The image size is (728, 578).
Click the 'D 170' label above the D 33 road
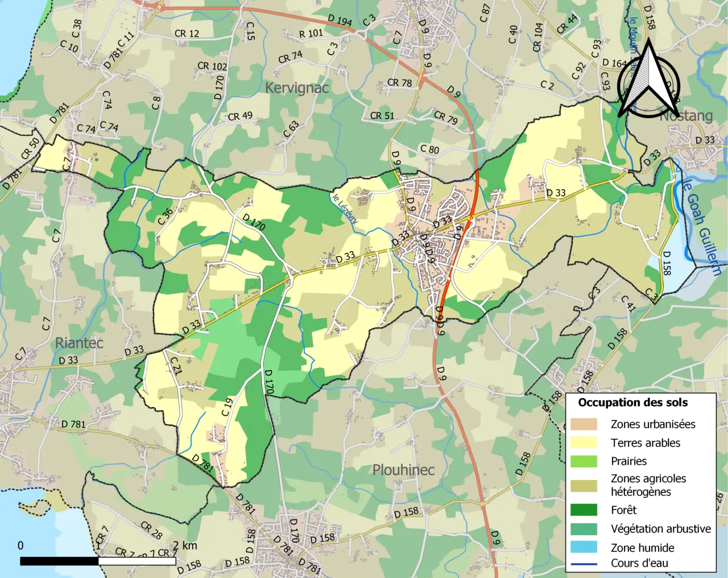[254, 222]
